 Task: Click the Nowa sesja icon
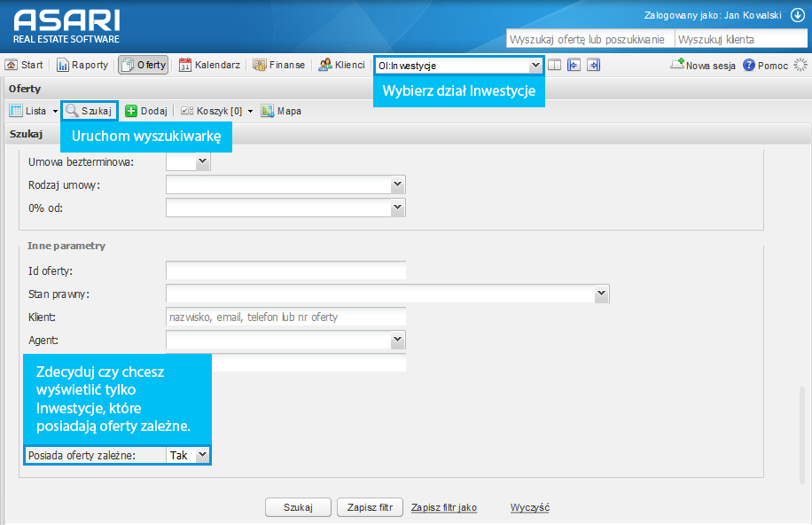678,65
